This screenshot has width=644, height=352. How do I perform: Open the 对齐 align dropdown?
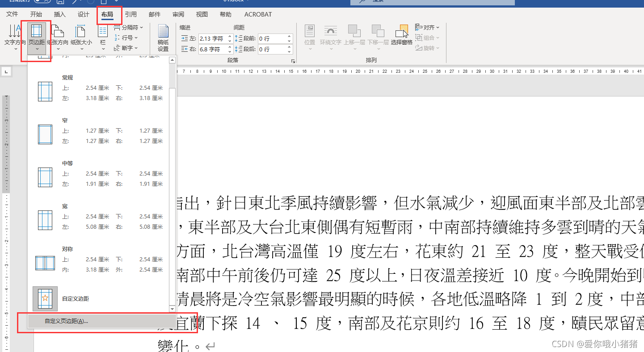[427, 27]
